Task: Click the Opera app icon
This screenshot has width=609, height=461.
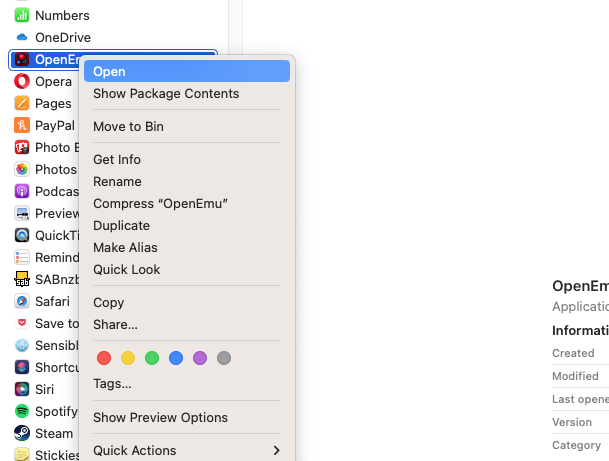Action: [x=22, y=82]
